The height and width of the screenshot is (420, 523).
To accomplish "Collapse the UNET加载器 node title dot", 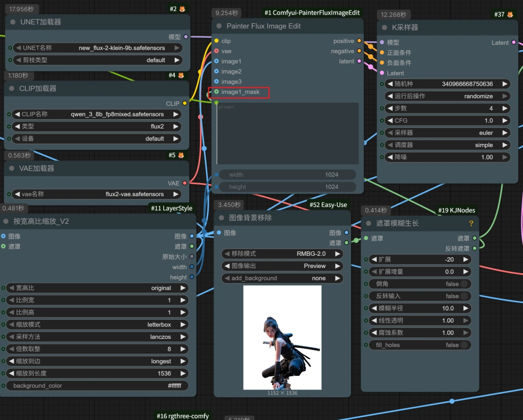I will click(x=13, y=22).
